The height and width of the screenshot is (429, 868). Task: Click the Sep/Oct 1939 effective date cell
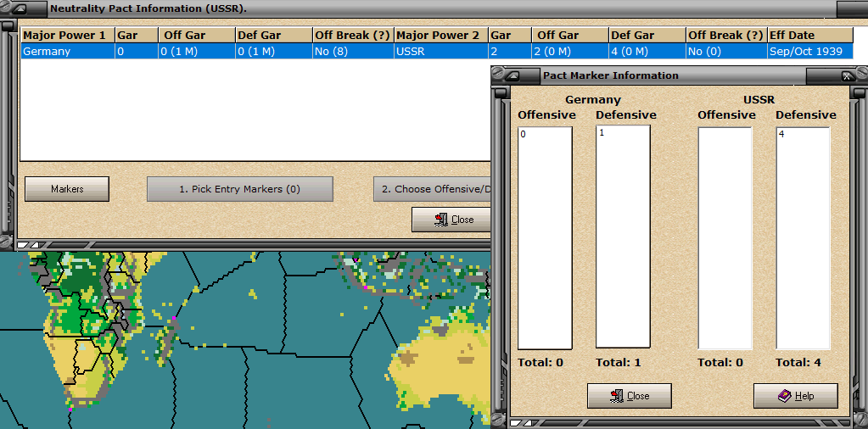click(809, 52)
